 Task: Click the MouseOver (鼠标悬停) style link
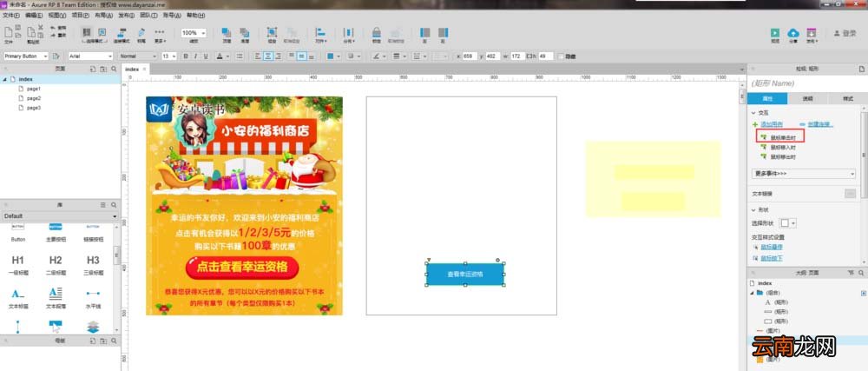(772, 247)
